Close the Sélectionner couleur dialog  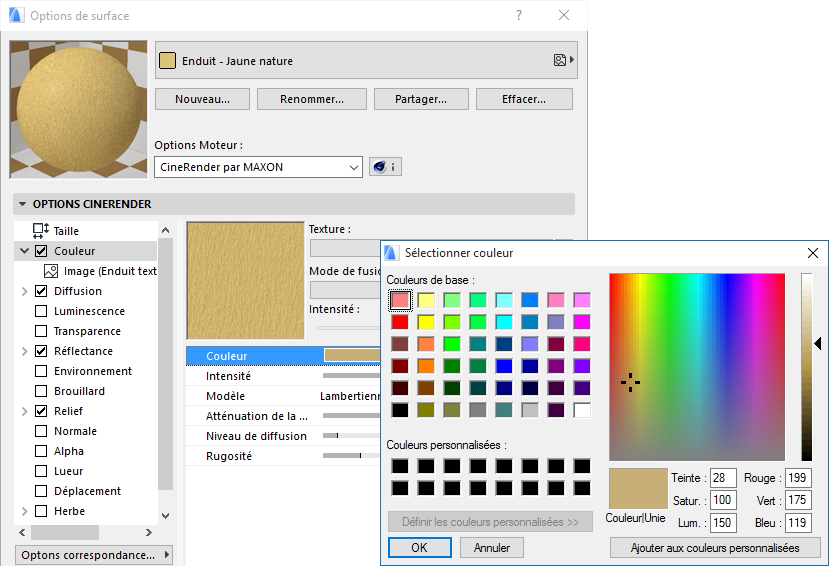pos(813,253)
